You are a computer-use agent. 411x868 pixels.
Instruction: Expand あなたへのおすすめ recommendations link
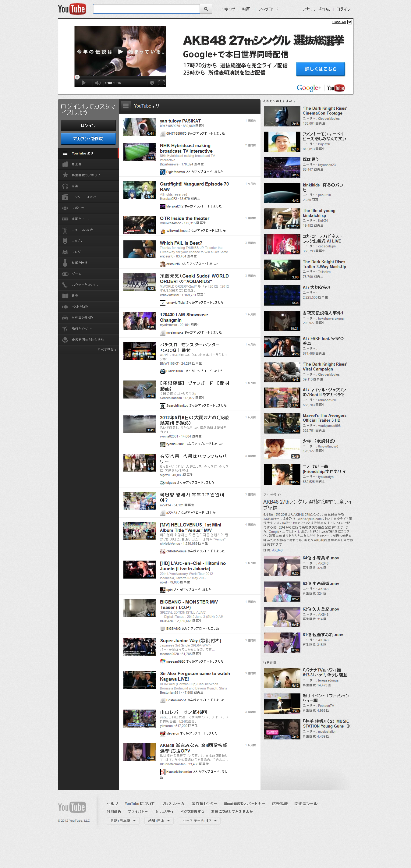pyautogui.click(x=279, y=101)
